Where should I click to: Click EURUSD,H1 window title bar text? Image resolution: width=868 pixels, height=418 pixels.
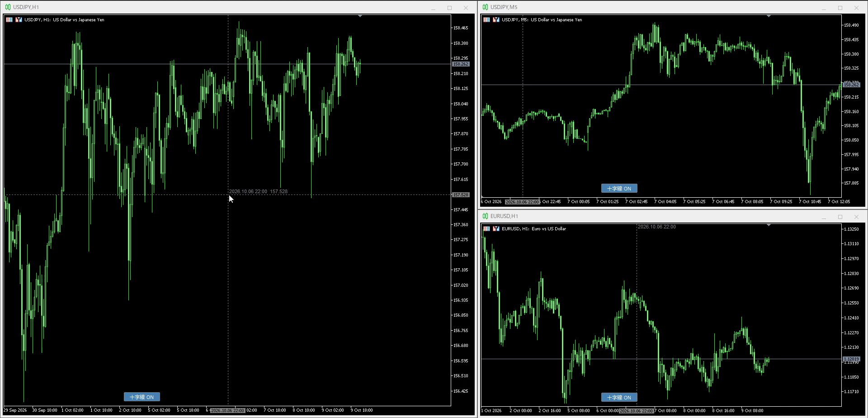(504, 216)
